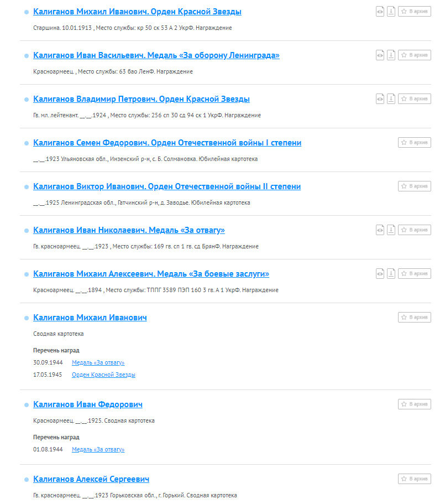Open Калиганов Алексей Сергеевич title link

(x=91, y=479)
